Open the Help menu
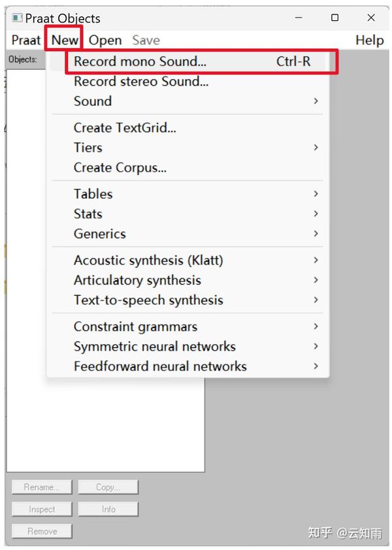This screenshot has width=392, height=550. click(x=369, y=40)
